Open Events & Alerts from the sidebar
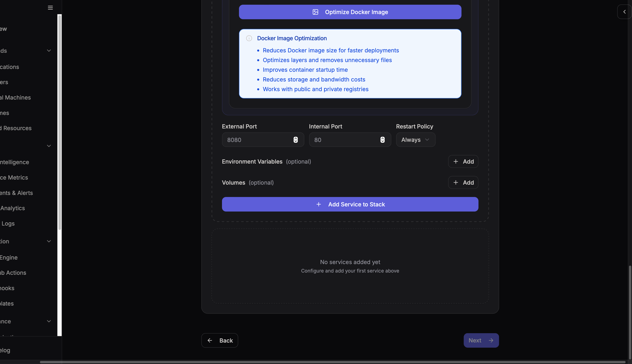The height and width of the screenshot is (364, 632). pyautogui.click(x=16, y=193)
